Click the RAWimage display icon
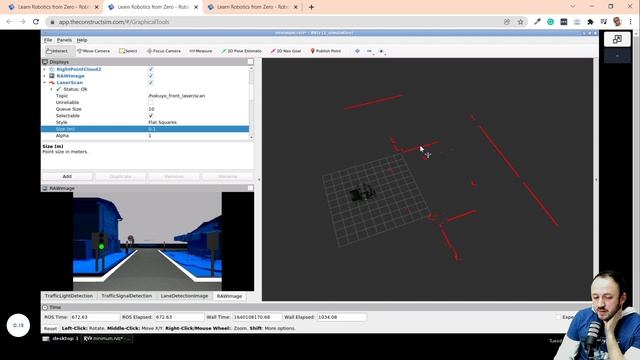Screen dimensions: 640x360 tap(52, 76)
